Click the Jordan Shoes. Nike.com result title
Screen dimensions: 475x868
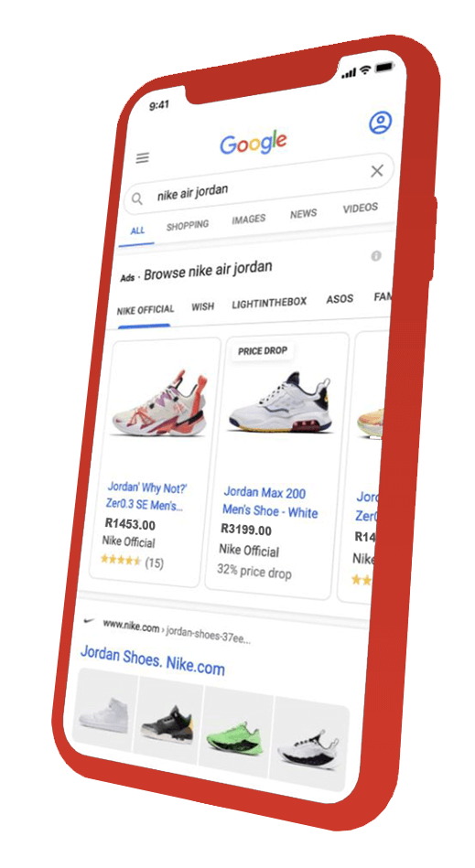pyautogui.click(x=153, y=660)
